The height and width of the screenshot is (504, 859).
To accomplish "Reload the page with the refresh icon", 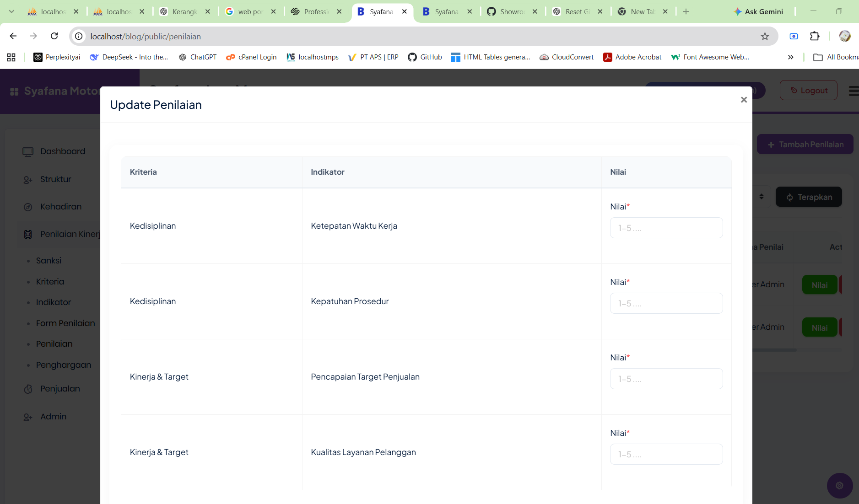I will click(x=54, y=36).
